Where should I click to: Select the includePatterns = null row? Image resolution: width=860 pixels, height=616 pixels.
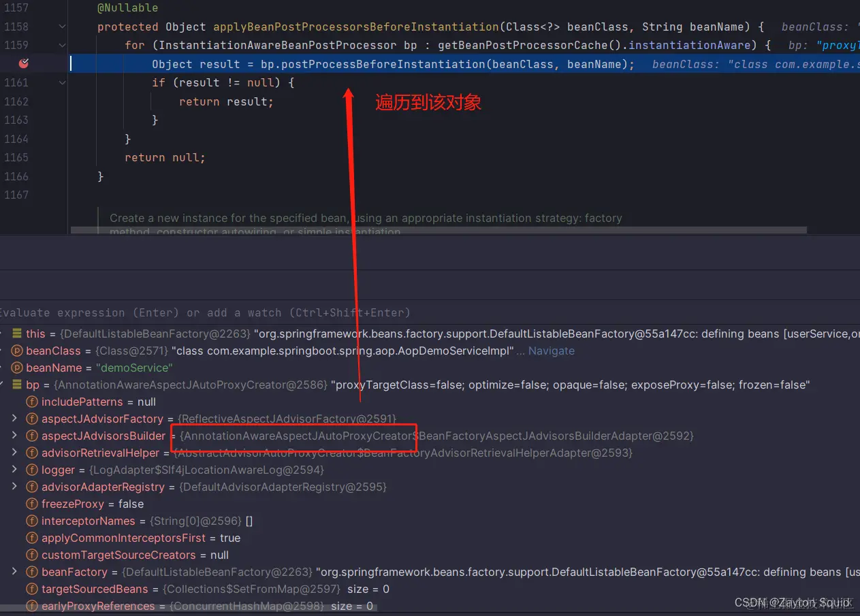pos(430,402)
